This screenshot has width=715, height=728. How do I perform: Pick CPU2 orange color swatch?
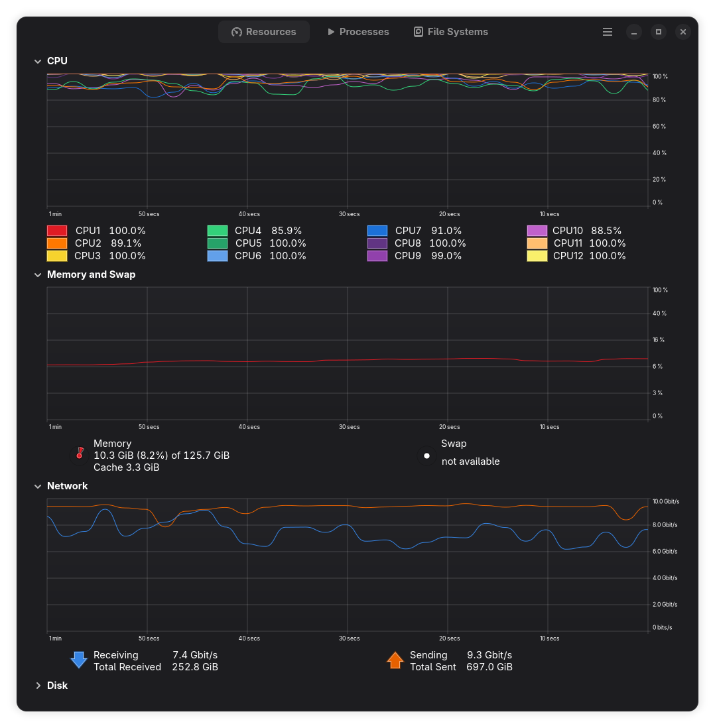tap(57, 243)
